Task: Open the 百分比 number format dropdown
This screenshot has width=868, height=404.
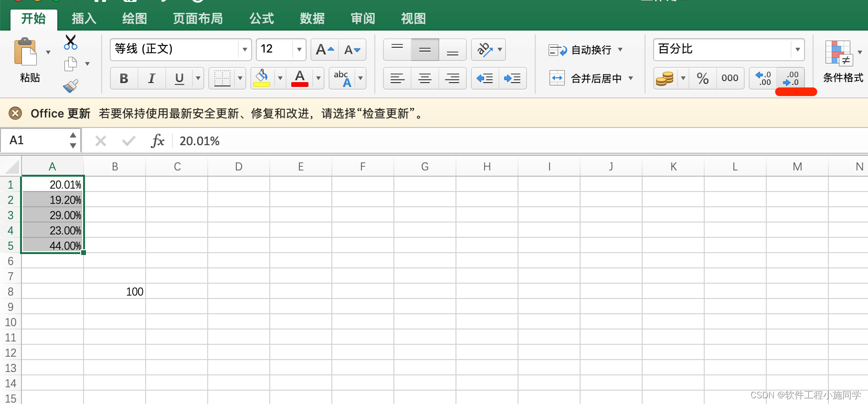Action: [797, 50]
